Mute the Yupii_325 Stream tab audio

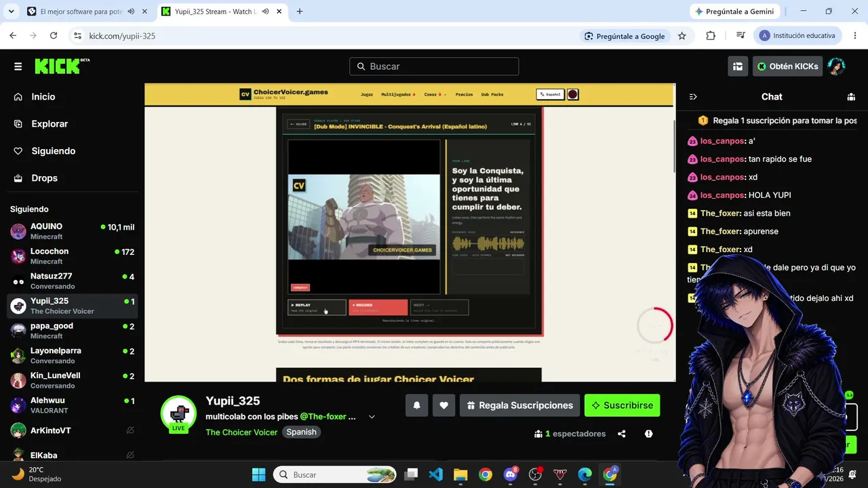click(x=265, y=12)
